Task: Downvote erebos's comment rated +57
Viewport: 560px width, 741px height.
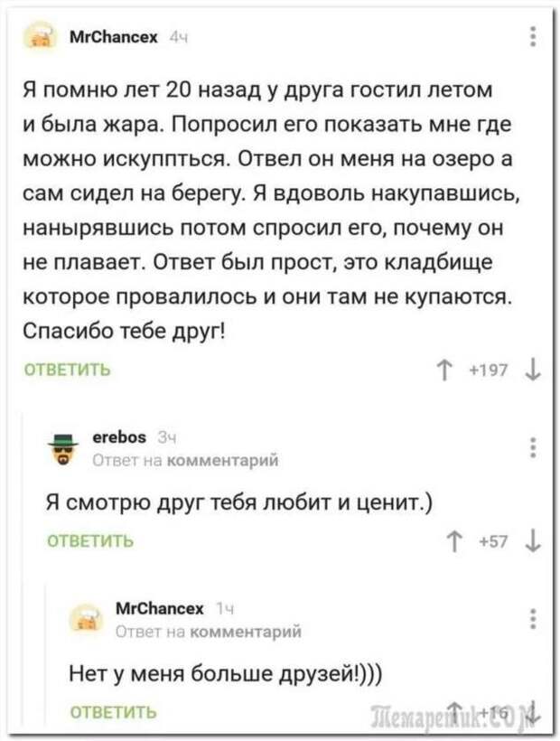Action: point(533,541)
